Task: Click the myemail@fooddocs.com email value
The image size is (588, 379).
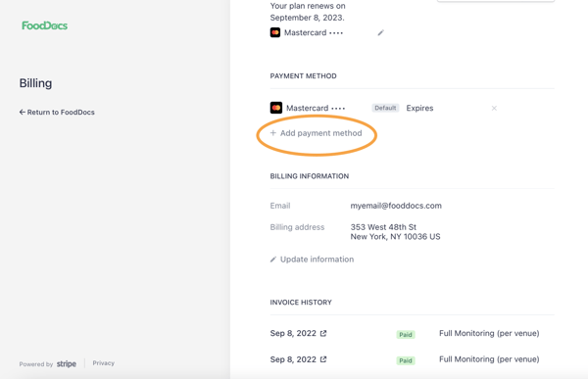Action: pyautogui.click(x=396, y=206)
